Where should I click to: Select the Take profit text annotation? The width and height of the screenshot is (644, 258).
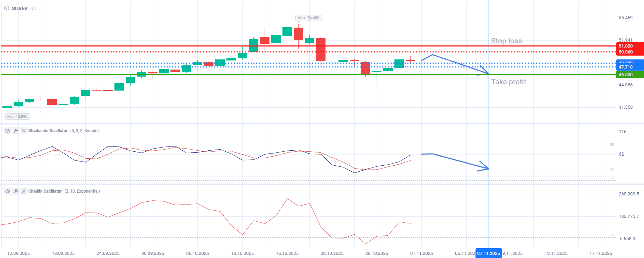[x=508, y=82]
